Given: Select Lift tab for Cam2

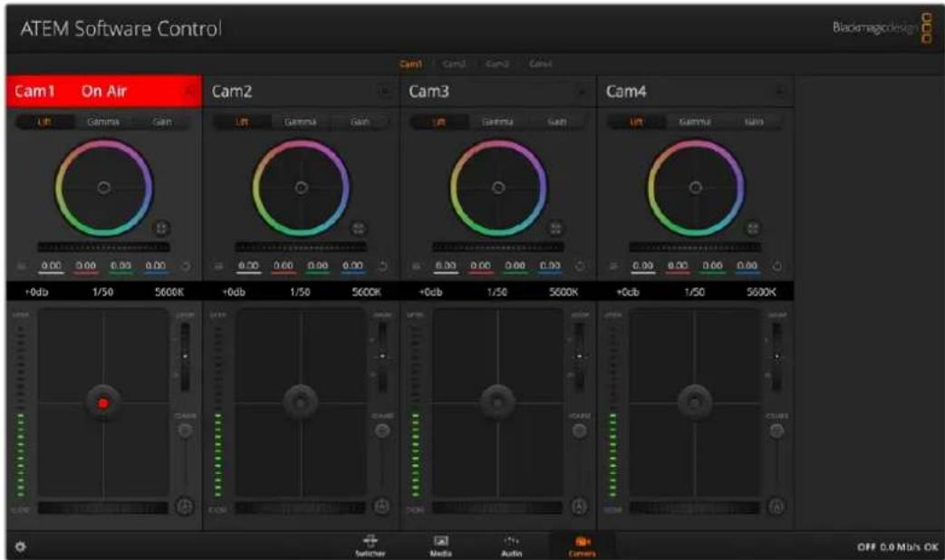Looking at the screenshot, I should click(242, 121).
